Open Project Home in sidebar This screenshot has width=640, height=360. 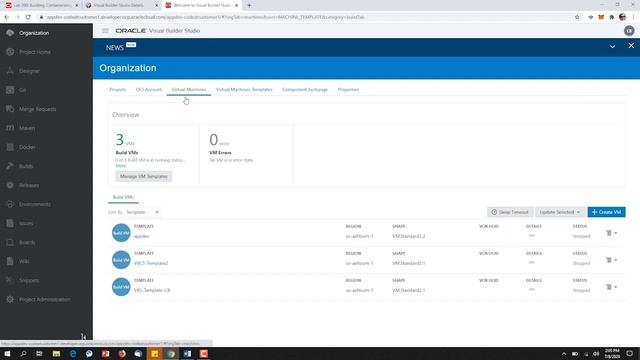[35, 52]
